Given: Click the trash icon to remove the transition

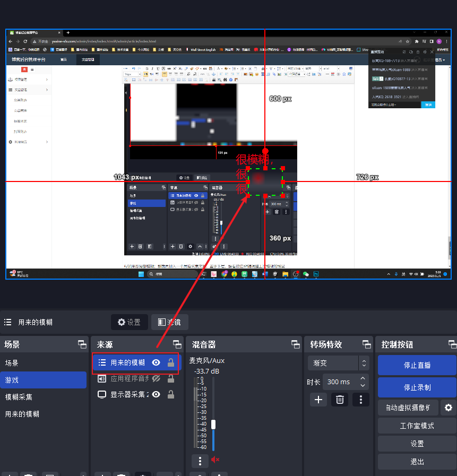Looking at the screenshot, I should point(340,400).
